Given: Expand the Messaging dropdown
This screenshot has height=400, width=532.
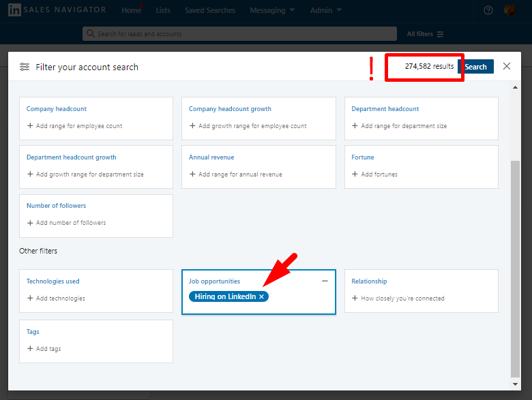Looking at the screenshot, I should pos(272,10).
